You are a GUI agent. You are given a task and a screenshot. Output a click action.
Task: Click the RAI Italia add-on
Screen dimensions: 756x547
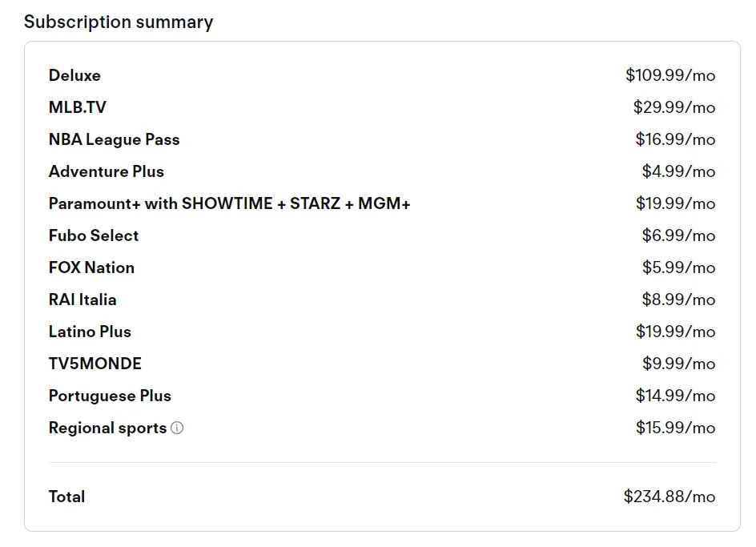[x=82, y=300]
